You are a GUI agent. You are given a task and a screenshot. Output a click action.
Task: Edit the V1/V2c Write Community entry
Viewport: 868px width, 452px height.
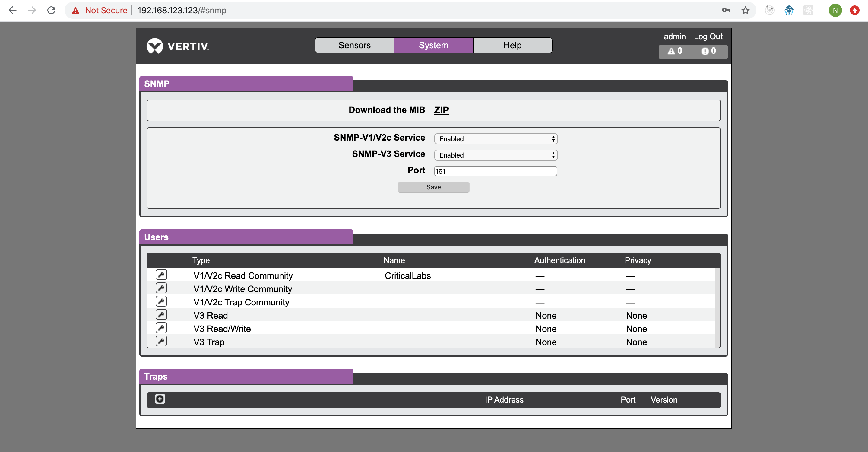[161, 288]
